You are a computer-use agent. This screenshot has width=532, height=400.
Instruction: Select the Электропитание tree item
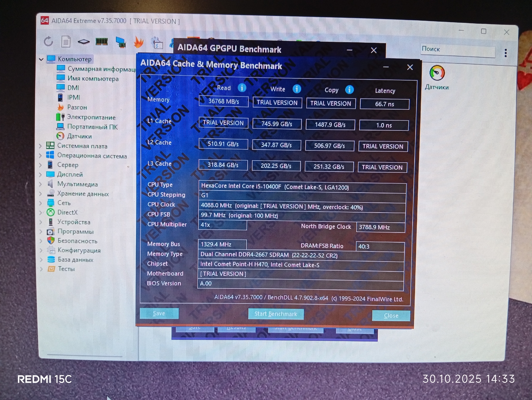click(x=91, y=117)
